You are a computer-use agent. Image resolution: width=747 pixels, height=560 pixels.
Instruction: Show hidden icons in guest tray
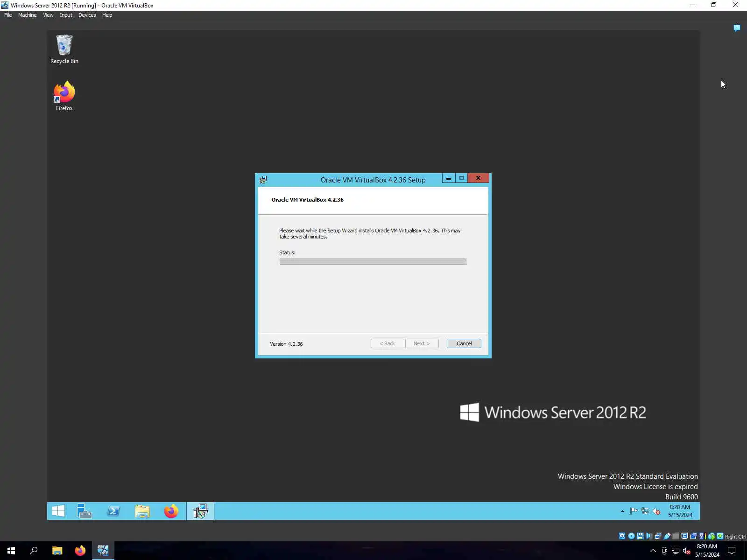pyautogui.click(x=622, y=511)
